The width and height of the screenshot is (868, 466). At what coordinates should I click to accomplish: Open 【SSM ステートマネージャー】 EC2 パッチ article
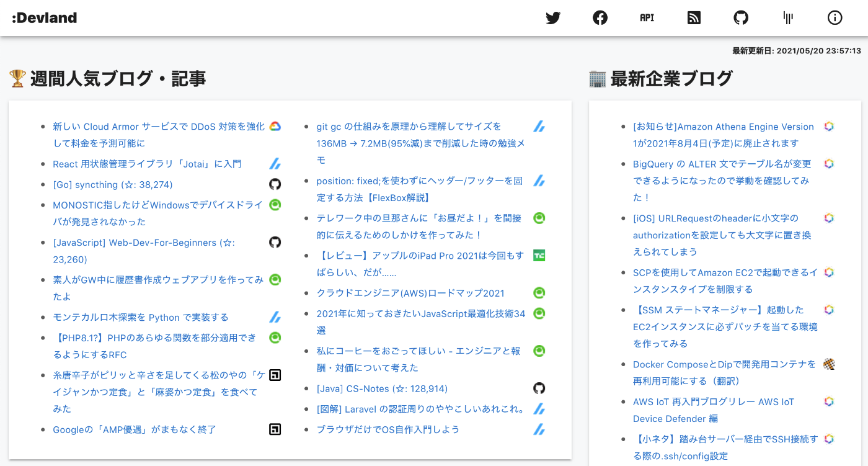(x=725, y=326)
